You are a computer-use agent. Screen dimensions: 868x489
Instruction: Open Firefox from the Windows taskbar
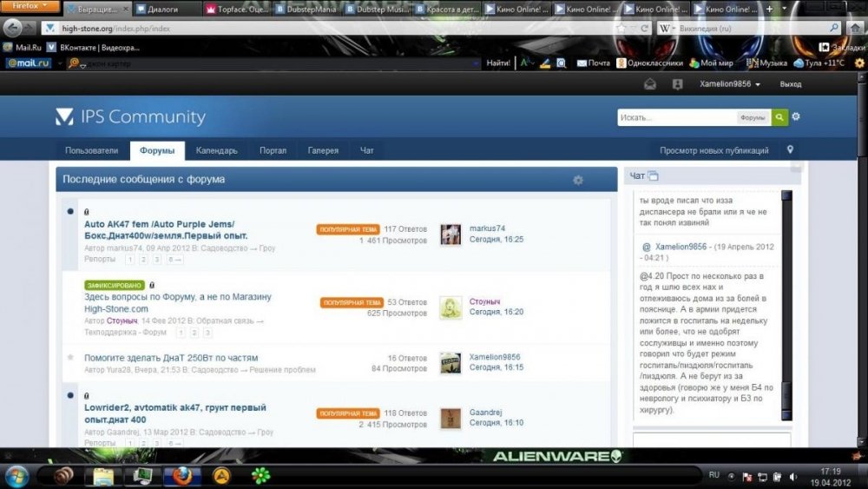click(x=181, y=476)
